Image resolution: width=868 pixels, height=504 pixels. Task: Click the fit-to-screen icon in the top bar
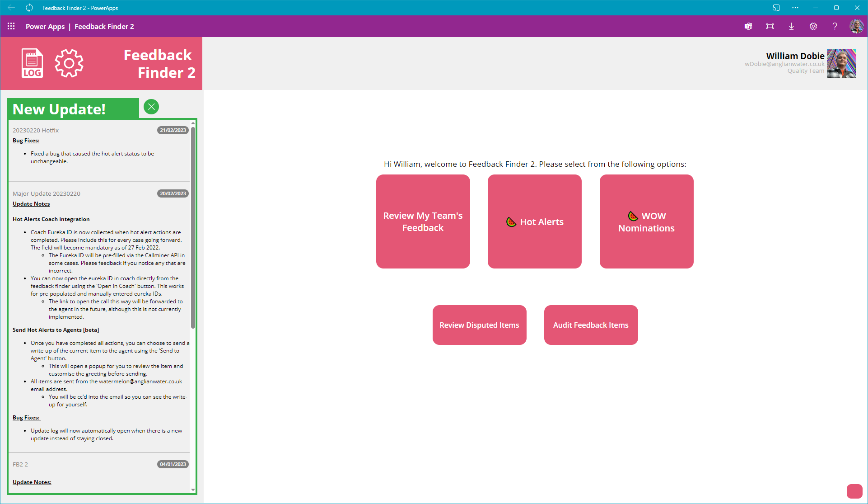(770, 26)
